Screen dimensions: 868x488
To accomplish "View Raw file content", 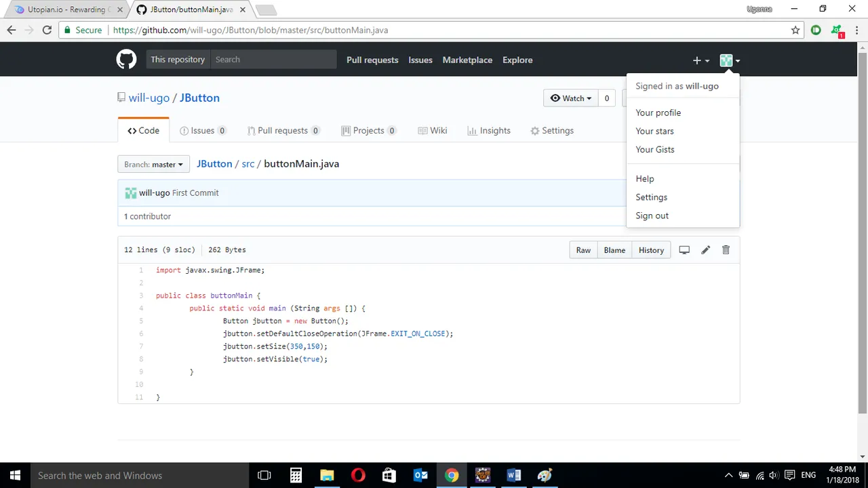I will [x=583, y=250].
